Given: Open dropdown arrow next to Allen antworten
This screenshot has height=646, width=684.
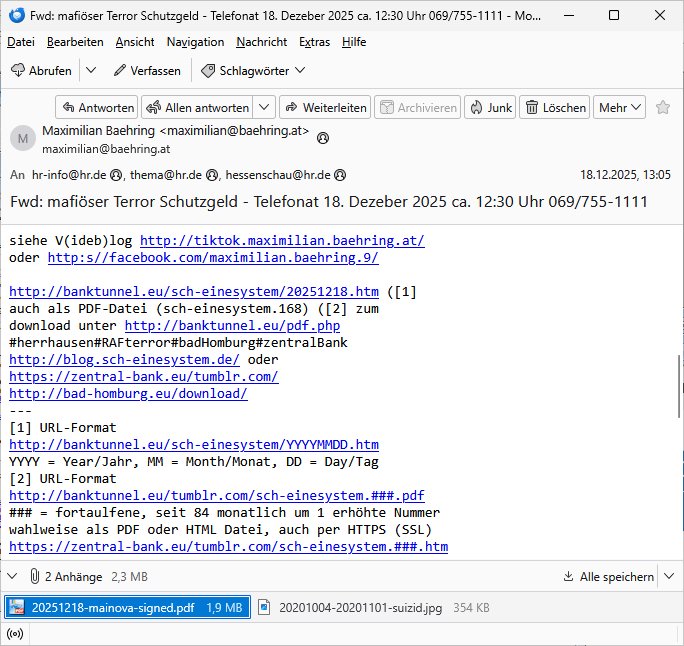Looking at the screenshot, I should [x=264, y=107].
